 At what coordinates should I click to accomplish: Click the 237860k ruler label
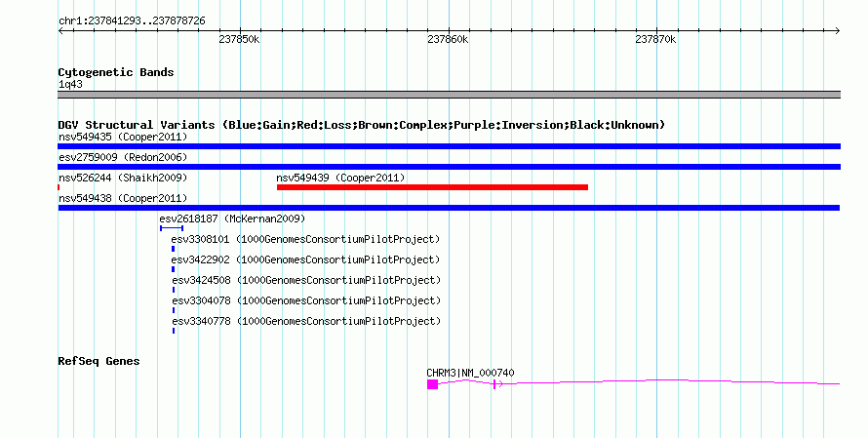pyautogui.click(x=448, y=39)
